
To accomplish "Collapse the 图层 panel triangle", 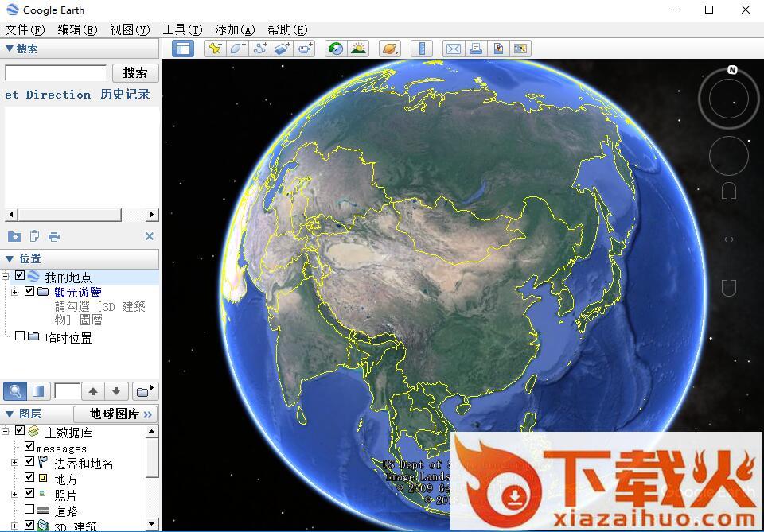I will (10, 414).
